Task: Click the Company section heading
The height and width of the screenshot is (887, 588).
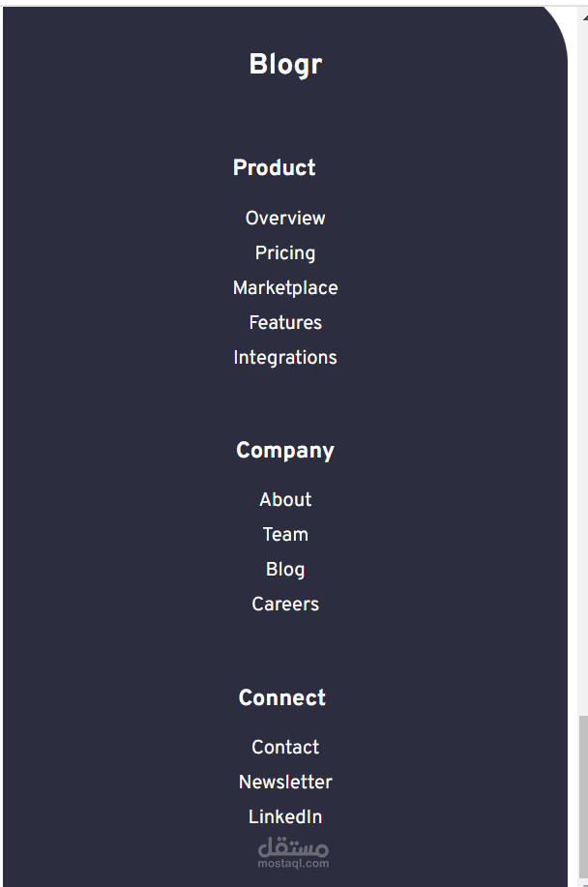Action: [x=285, y=450]
